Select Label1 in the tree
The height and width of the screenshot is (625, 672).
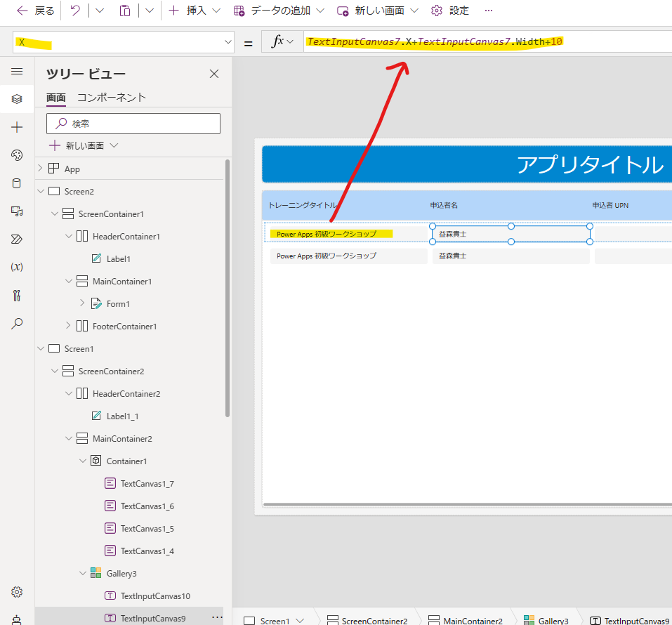tap(118, 259)
